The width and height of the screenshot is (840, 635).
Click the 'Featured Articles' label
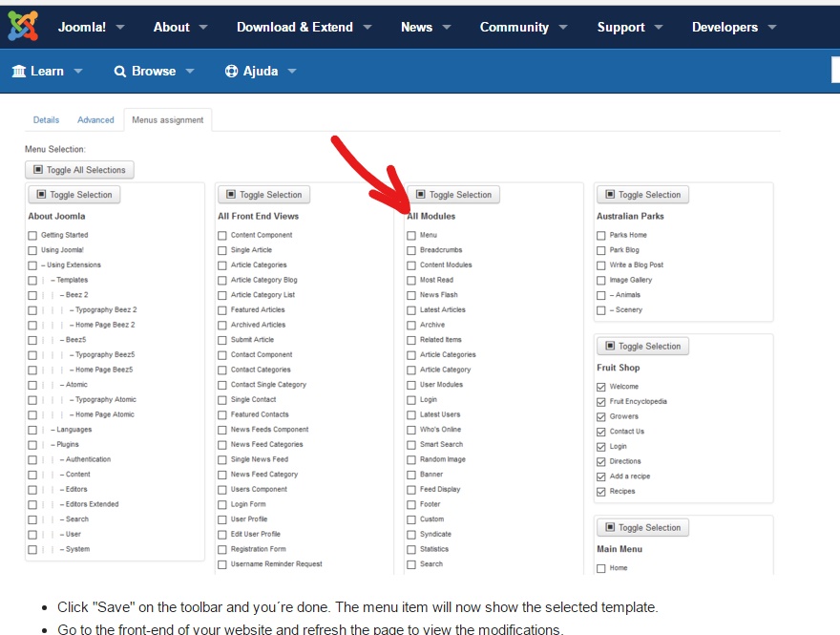pyautogui.click(x=258, y=309)
